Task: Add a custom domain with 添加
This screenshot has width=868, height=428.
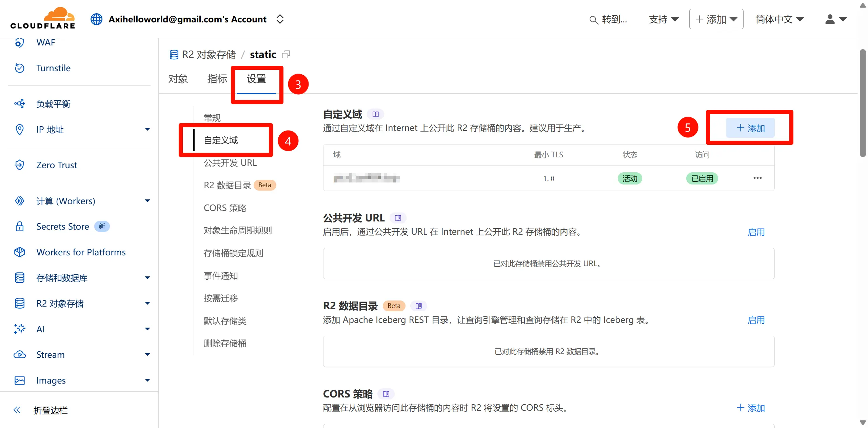Action: (x=750, y=128)
